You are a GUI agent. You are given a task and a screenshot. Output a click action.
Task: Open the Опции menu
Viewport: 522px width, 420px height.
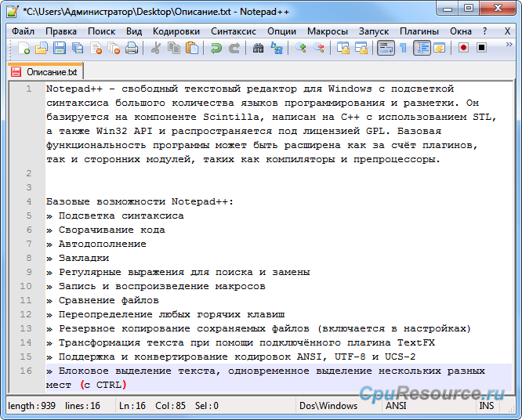tap(281, 31)
